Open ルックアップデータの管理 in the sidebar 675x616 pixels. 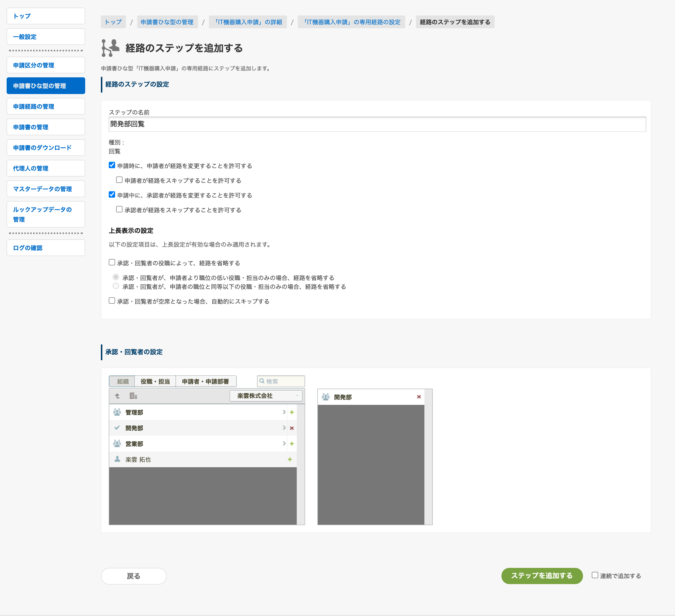click(46, 214)
